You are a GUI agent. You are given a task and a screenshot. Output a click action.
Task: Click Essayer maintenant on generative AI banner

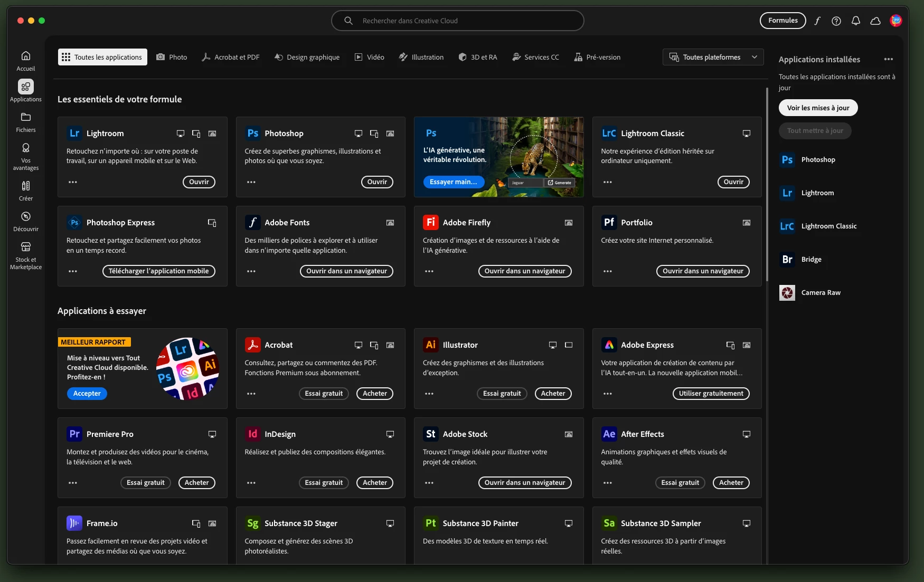pyautogui.click(x=453, y=182)
